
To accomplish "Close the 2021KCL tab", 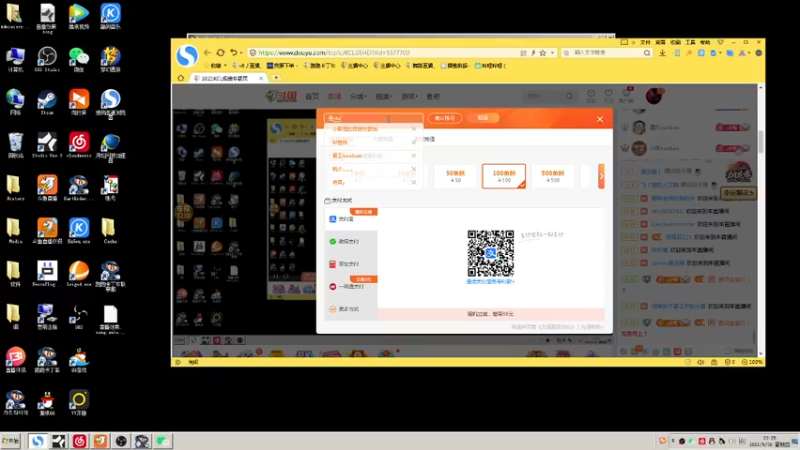I will click(x=261, y=78).
